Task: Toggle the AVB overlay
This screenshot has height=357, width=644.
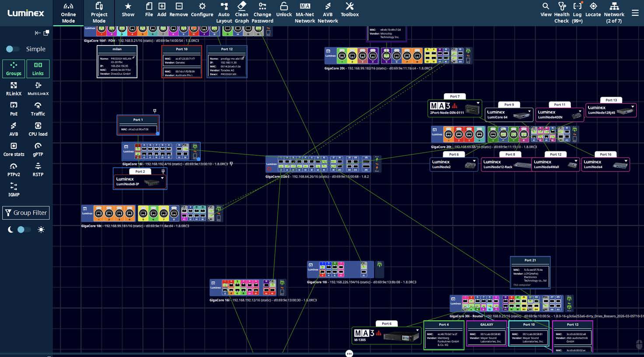Action: pyautogui.click(x=14, y=129)
